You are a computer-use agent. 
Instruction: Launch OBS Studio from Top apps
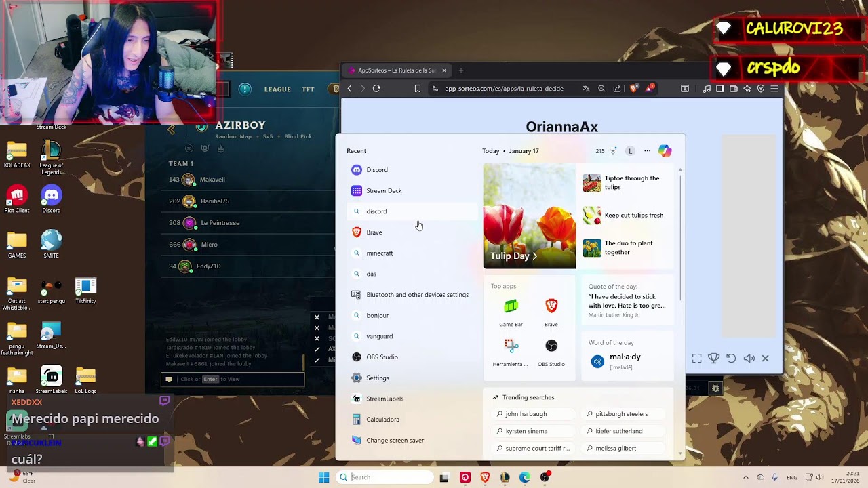[551, 353]
